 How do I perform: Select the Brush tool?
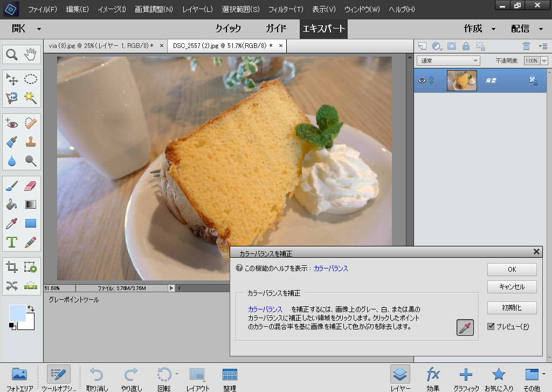(12, 186)
